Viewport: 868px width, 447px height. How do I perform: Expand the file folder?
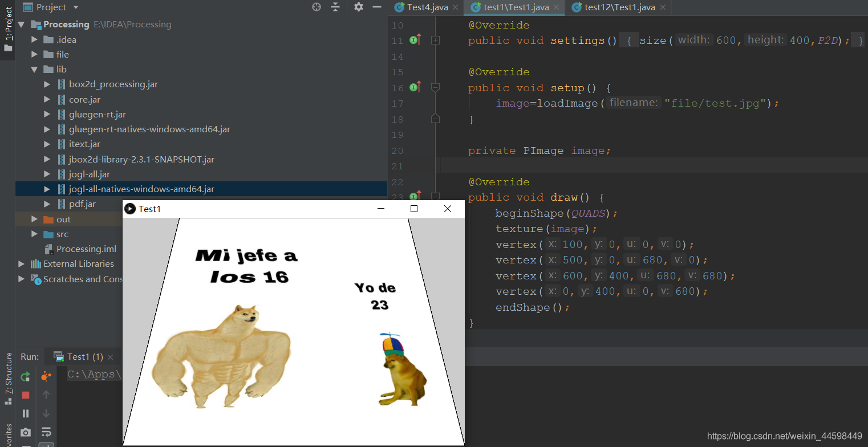[x=34, y=54]
